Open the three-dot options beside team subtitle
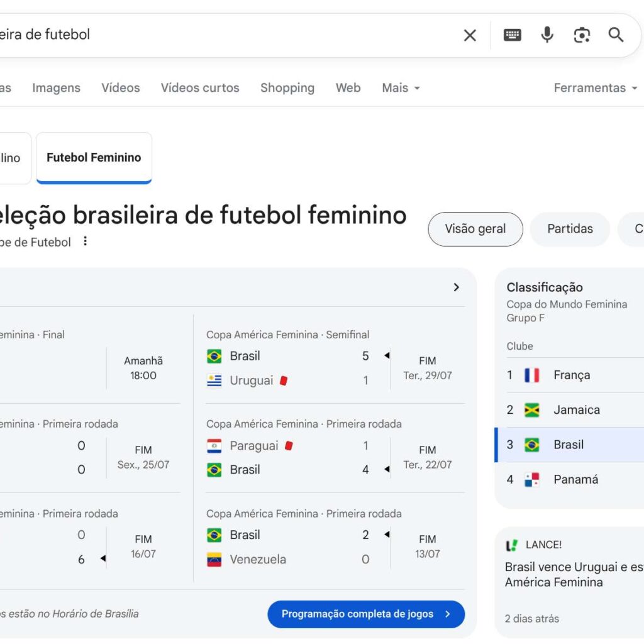Viewport: 644px width, 644px height. pyautogui.click(x=86, y=241)
